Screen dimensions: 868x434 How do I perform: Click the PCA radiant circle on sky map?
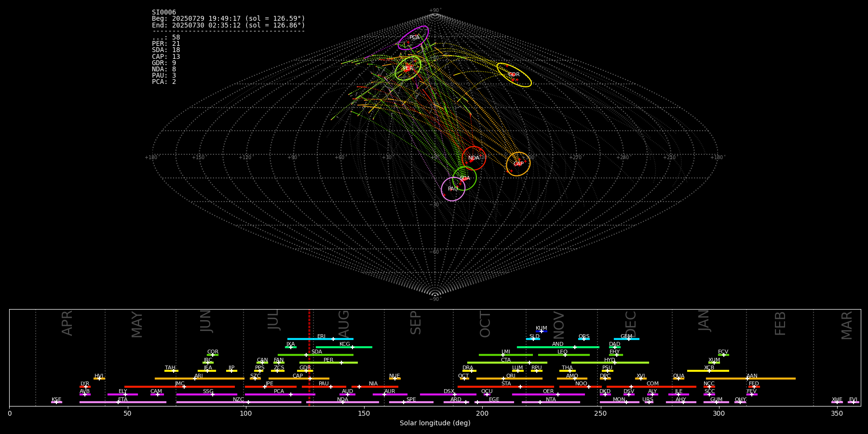(x=413, y=38)
